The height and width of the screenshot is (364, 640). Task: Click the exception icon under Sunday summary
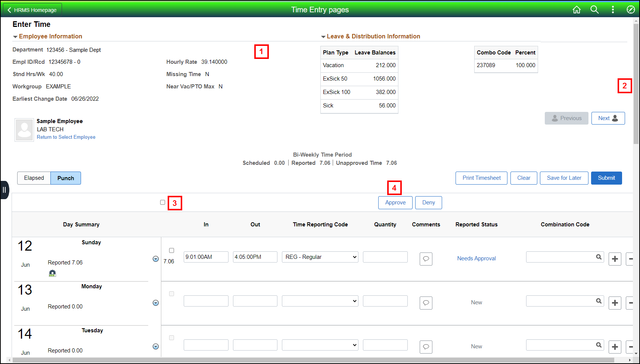tap(52, 273)
